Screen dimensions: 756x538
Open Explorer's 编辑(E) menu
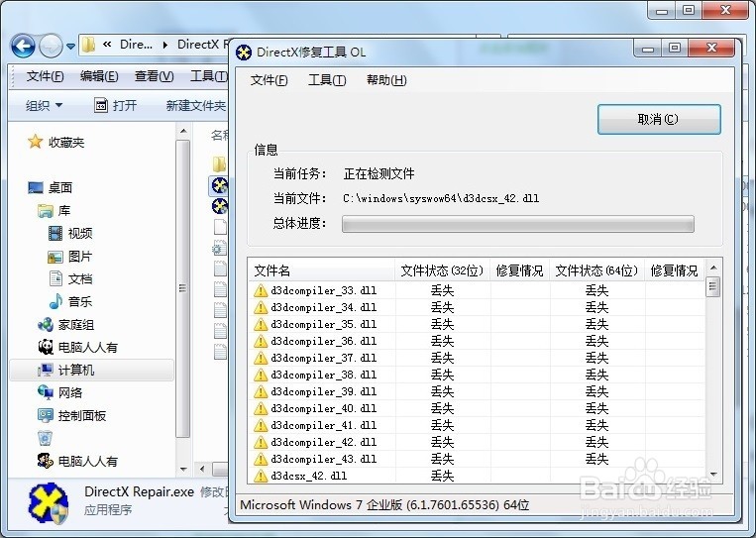[99, 76]
